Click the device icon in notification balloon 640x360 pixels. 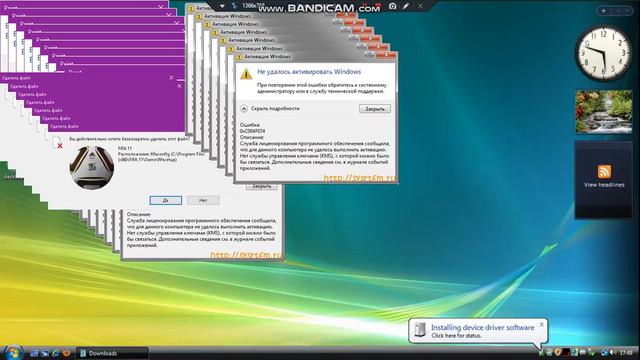click(x=420, y=330)
